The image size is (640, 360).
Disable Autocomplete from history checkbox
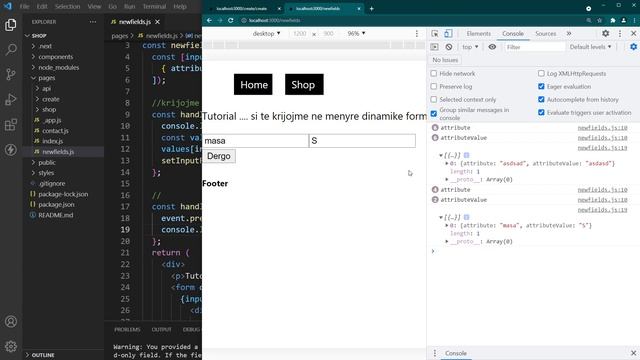[541, 100]
